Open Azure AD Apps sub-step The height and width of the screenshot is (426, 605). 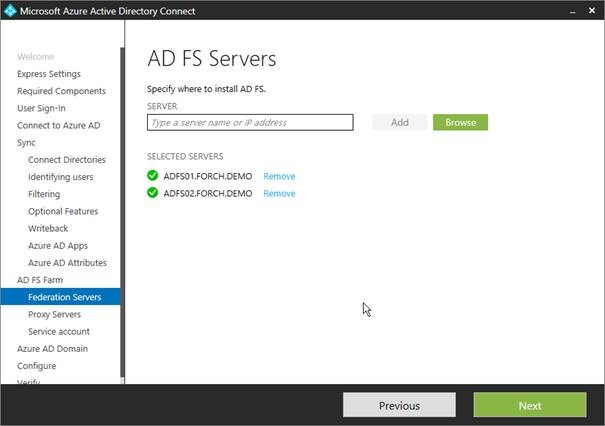(x=58, y=245)
